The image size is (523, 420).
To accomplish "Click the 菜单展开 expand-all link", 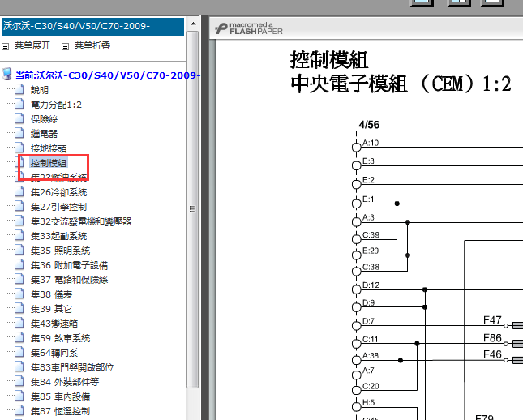I will [32, 45].
